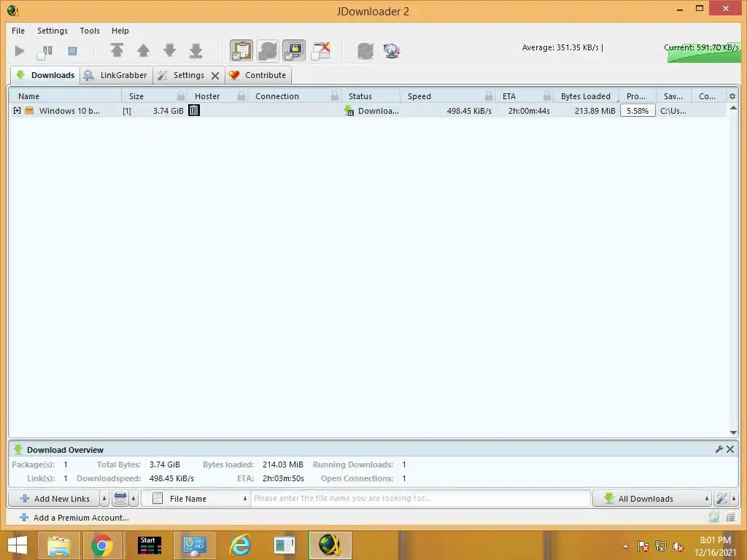The width and height of the screenshot is (747, 560).
Task: Click the list scrollbar down arrow
Action: click(733, 432)
